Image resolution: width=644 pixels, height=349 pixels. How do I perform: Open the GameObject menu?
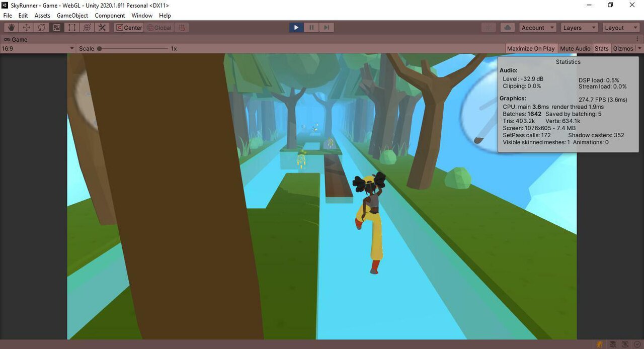click(x=72, y=16)
